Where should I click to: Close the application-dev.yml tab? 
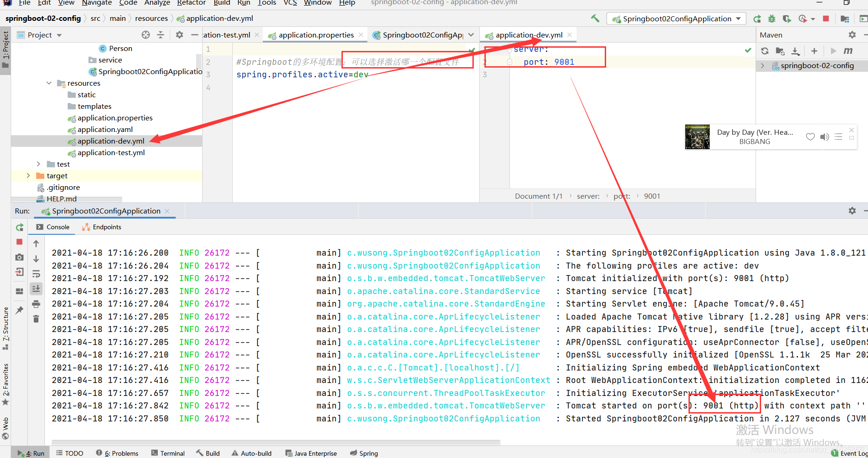[570, 35]
